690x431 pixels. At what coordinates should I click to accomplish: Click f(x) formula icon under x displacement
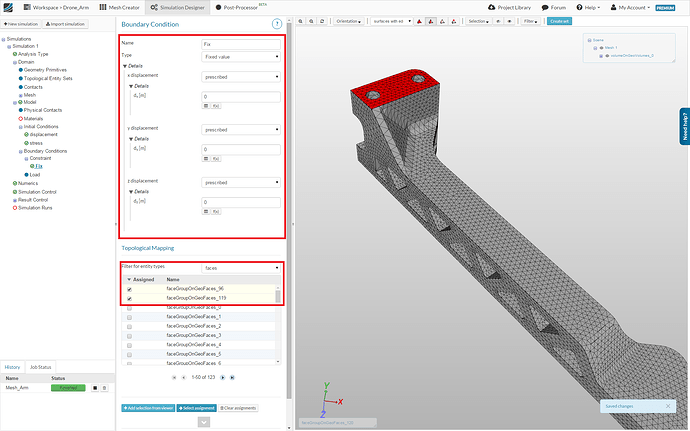(x=215, y=105)
